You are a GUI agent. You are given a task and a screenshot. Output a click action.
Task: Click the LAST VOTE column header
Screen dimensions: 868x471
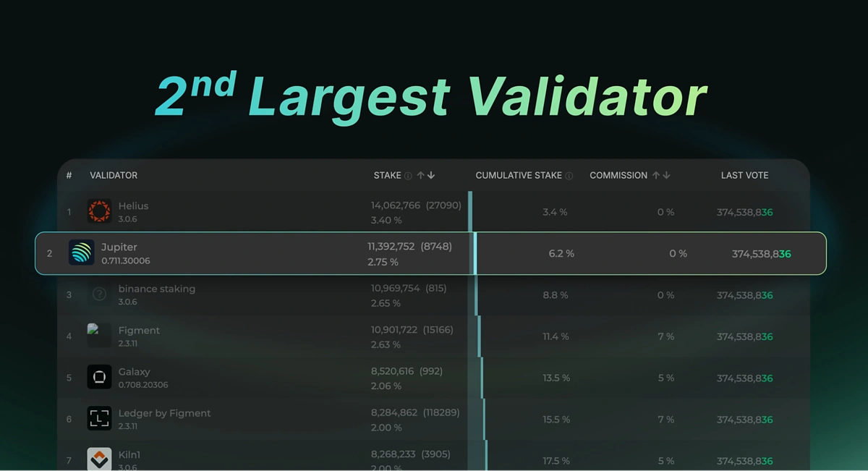point(744,174)
